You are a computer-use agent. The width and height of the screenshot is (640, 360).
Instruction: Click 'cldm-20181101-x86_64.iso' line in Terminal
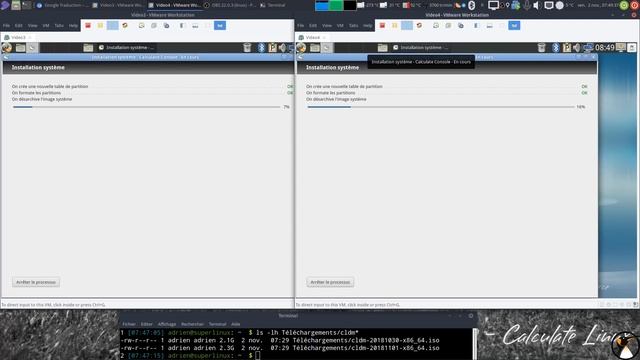pyautogui.click(x=280, y=348)
